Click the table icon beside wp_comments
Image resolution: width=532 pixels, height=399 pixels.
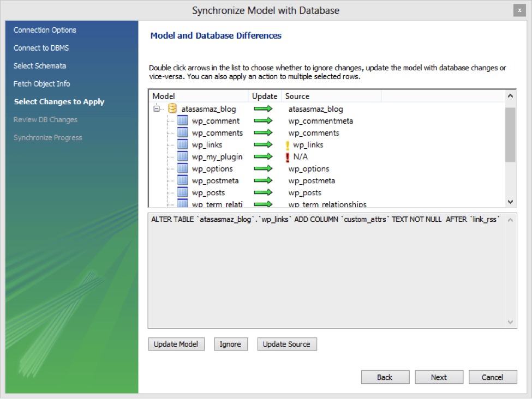pyautogui.click(x=183, y=132)
